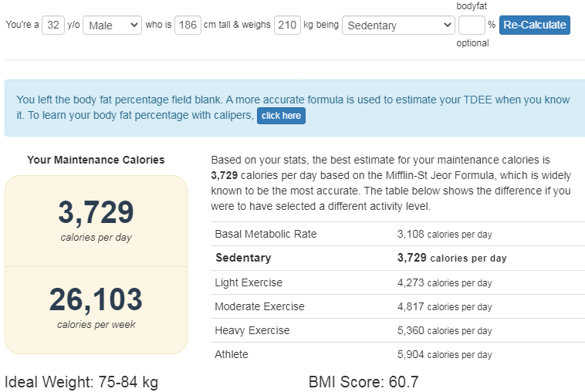The width and height of the screenshot is (585, 392).
Task: Click the Your Maintenance Calories heading
Action: click(96, 160)
